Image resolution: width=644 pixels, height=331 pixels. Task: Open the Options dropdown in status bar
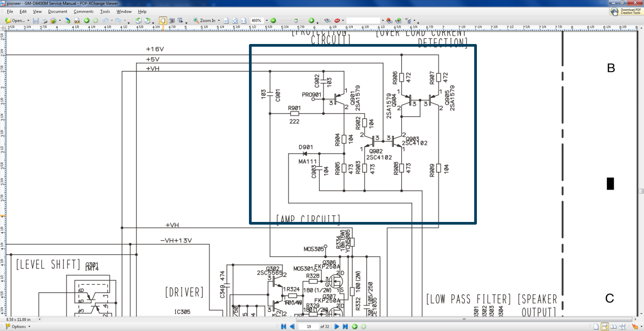tap(29, 326)
